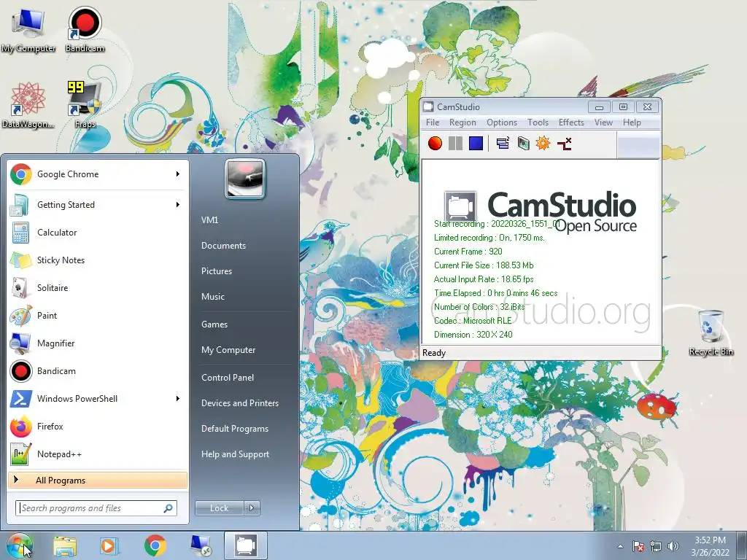This screenshot has height=560, width=747.
Task: Click the user account picture in Start menu
Action: [245, 179]
